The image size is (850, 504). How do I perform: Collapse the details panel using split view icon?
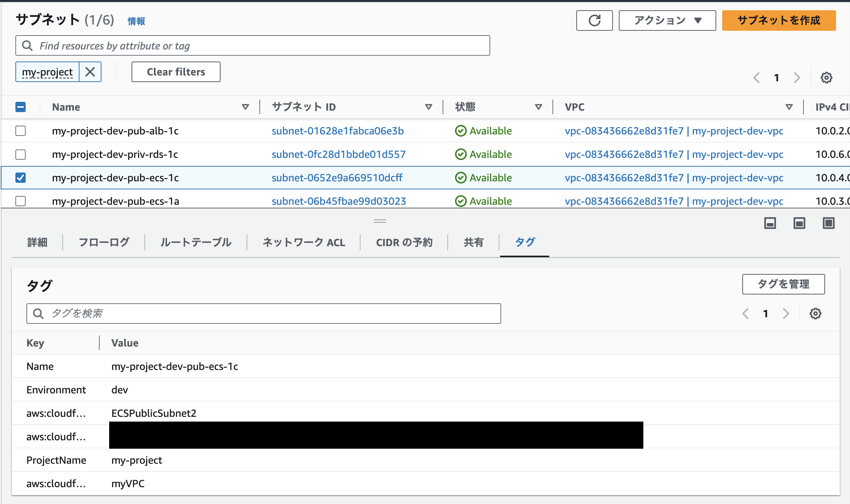(x=770, y=223)
